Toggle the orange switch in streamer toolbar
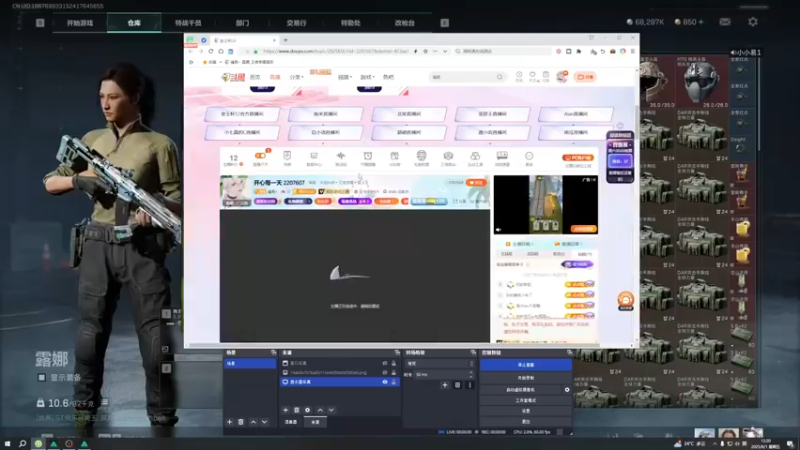Screen dimensions: 800x450 (260, 156)
